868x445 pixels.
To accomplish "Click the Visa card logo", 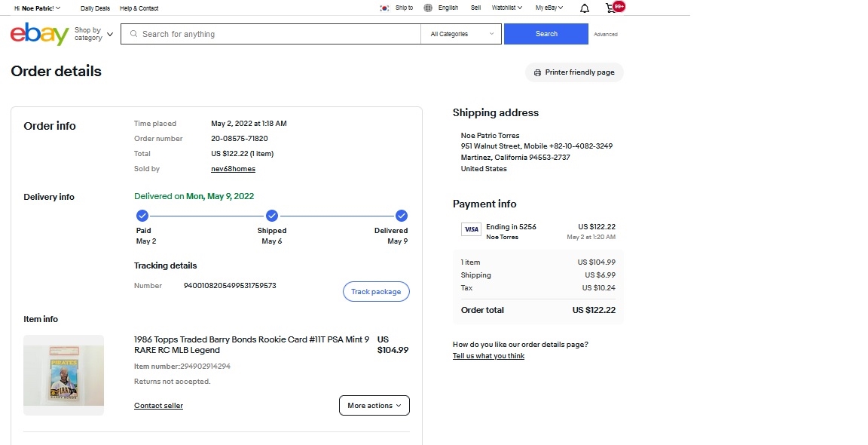I will [471, 229].
